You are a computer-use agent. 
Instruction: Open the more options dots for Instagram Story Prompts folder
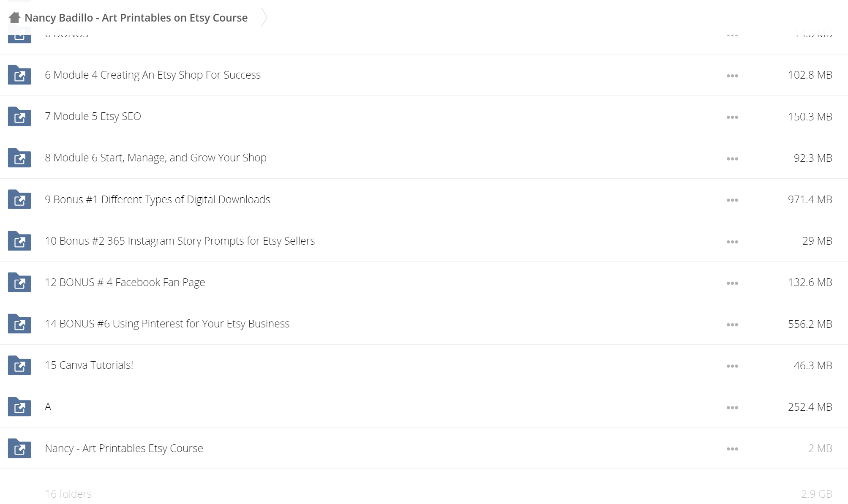tap(732, 242)
